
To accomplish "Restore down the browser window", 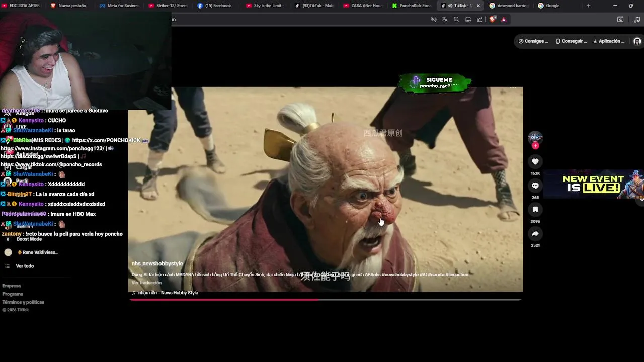I will [631, 6].
